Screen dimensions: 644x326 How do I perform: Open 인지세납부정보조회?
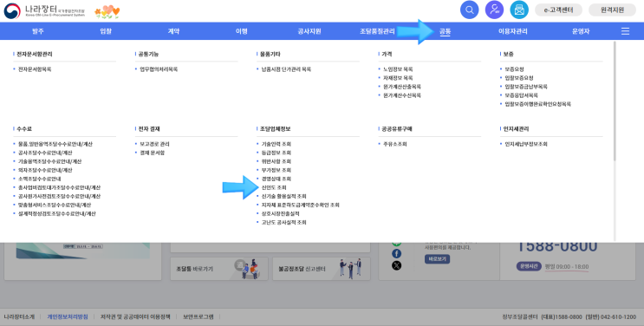(526, 144)
